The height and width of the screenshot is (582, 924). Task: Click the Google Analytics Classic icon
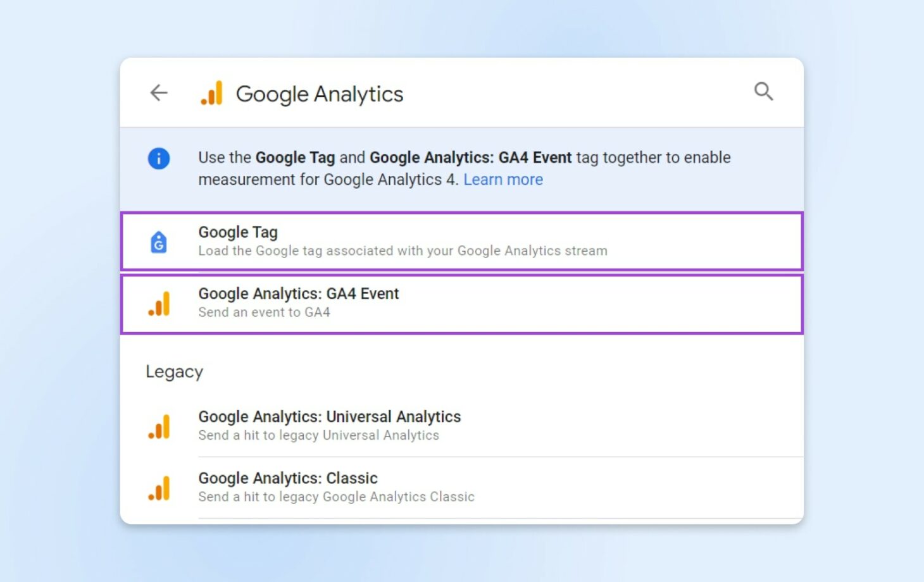(x=159, y=488)
